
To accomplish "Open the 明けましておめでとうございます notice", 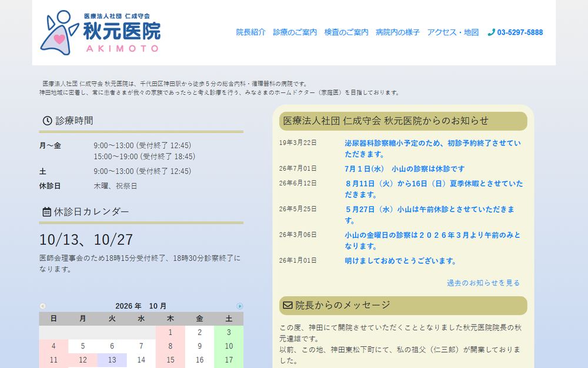I will tap(400, 261).
